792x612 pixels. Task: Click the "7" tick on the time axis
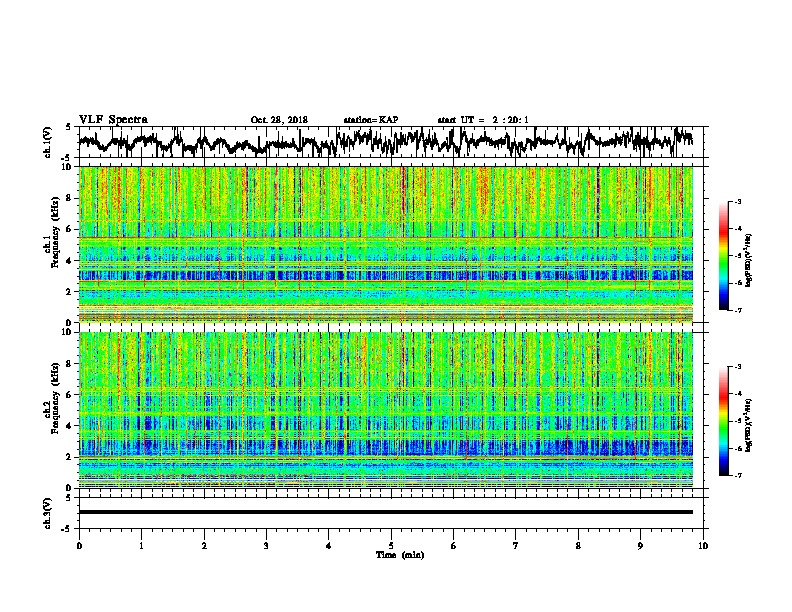pos(516,546)
